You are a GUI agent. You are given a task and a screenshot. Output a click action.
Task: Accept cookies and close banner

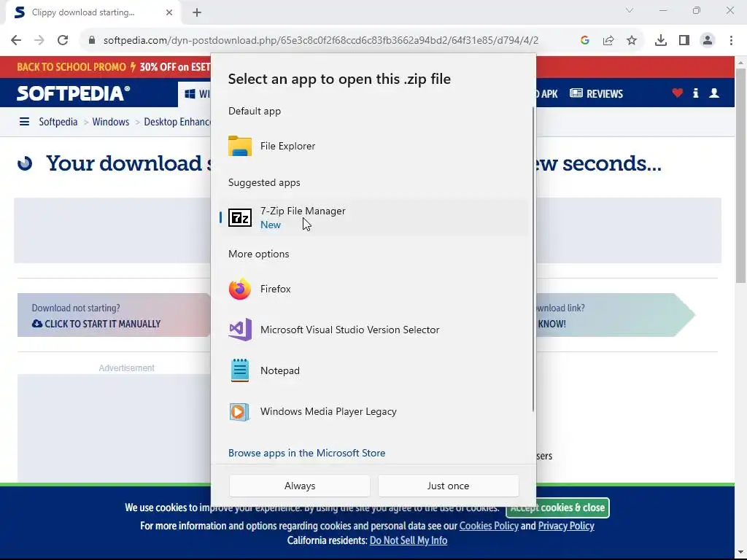point(557,507)
